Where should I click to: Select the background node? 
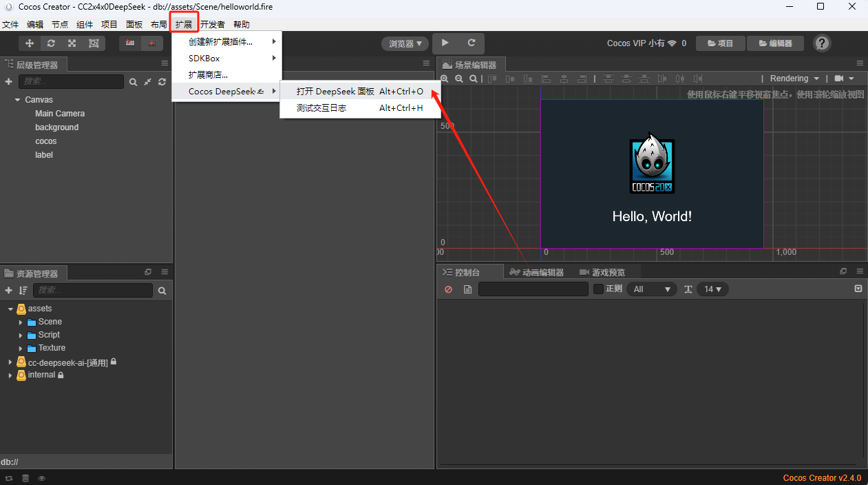57,127
